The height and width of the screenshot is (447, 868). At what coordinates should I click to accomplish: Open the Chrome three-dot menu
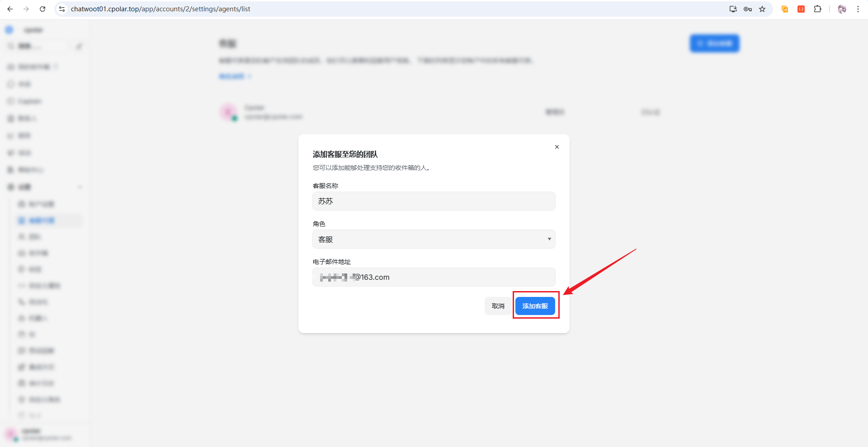(x=858, y=9)
